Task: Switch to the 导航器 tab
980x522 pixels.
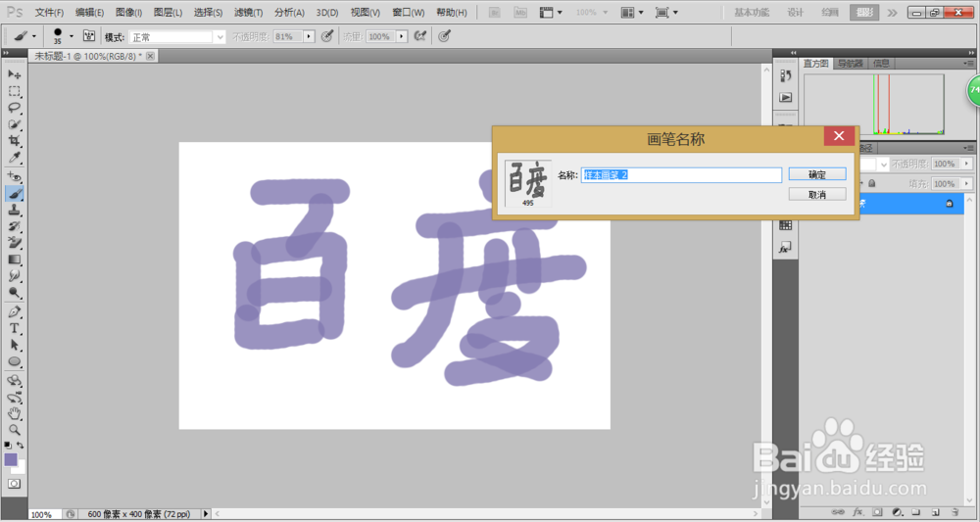Action: coord(850,63)
